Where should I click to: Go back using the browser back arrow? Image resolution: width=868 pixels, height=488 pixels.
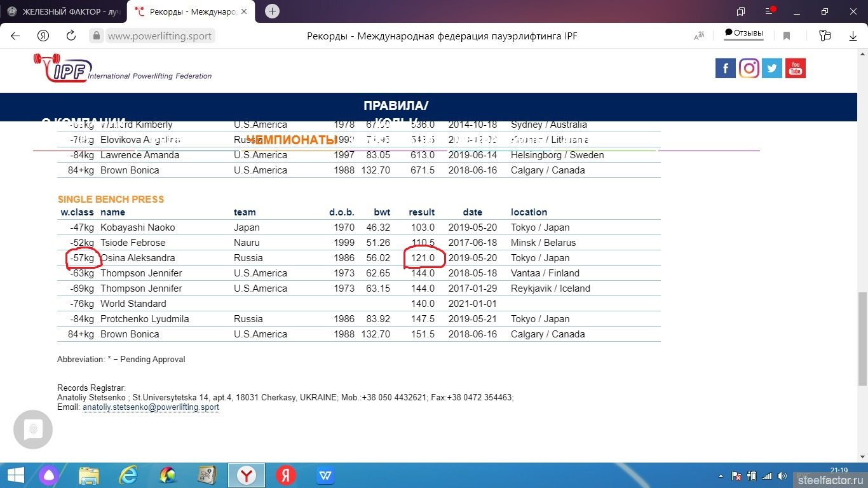(15, 36)
